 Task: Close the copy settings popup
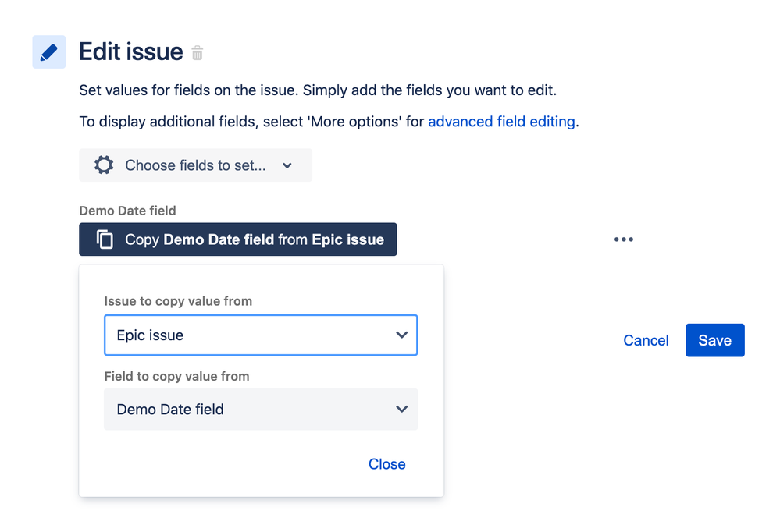click(386, 464)
